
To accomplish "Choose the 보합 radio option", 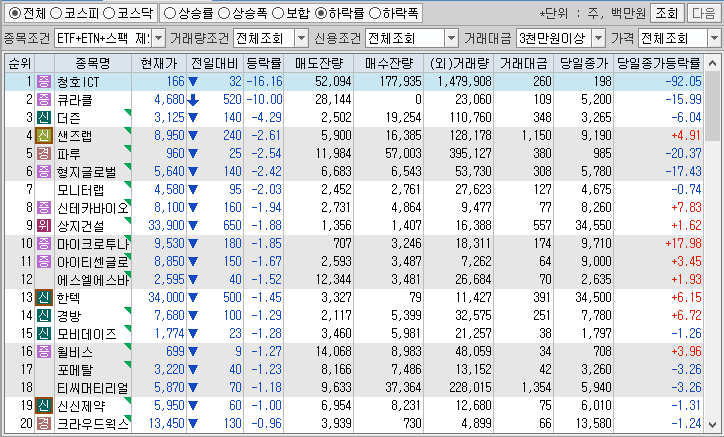I will (x=278, y=13).
